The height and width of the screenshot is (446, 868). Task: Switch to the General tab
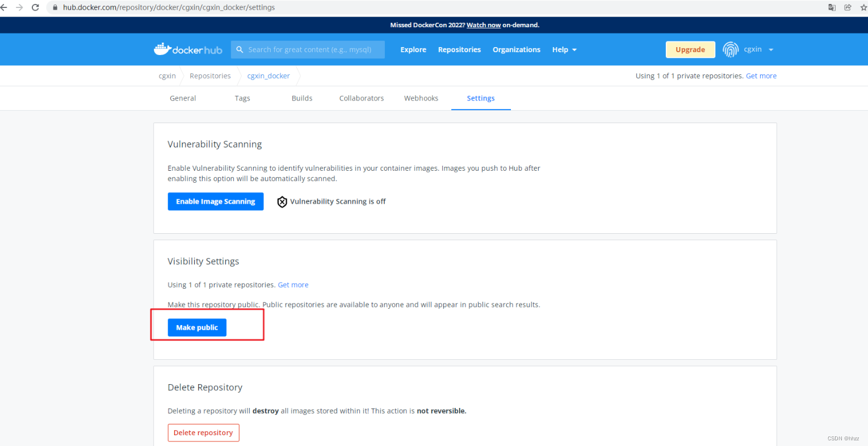[x=183, y=98]
